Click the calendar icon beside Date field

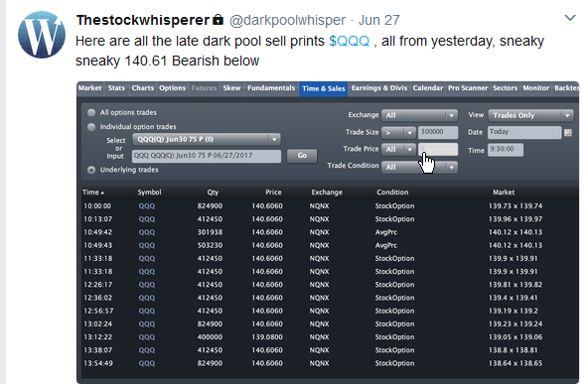click(x=568, y=133)
